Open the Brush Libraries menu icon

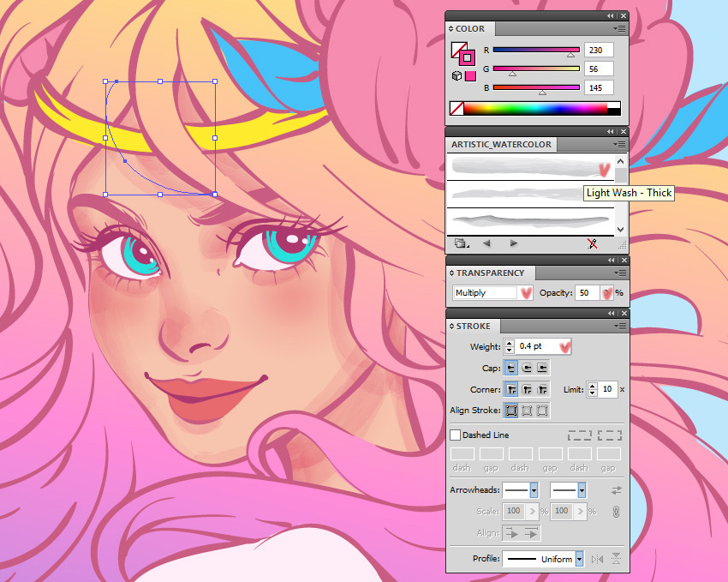point(461,243)
